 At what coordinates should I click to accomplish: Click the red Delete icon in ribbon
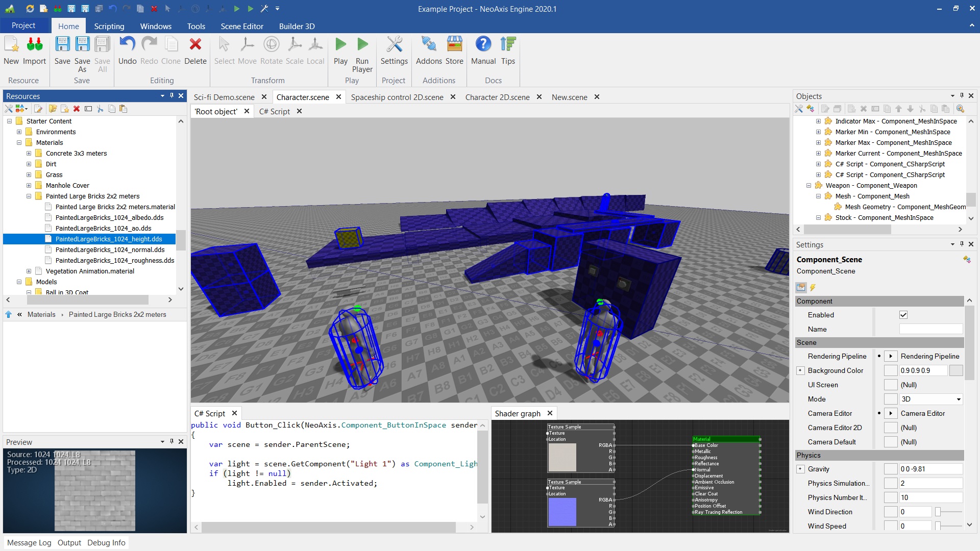click(x=195, y=45)
